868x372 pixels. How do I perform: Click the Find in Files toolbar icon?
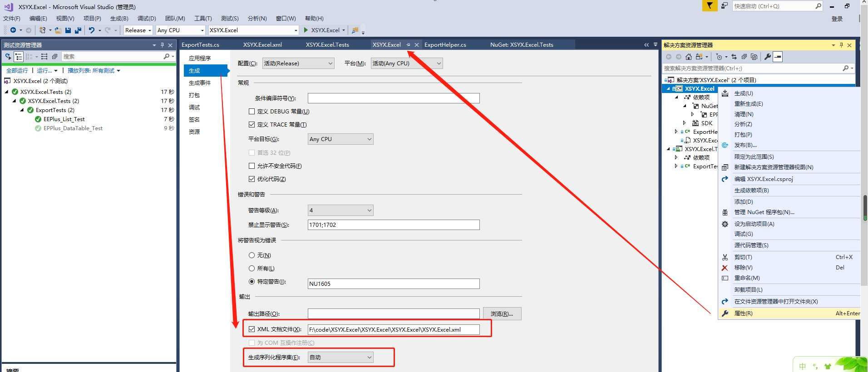(355, 30)
